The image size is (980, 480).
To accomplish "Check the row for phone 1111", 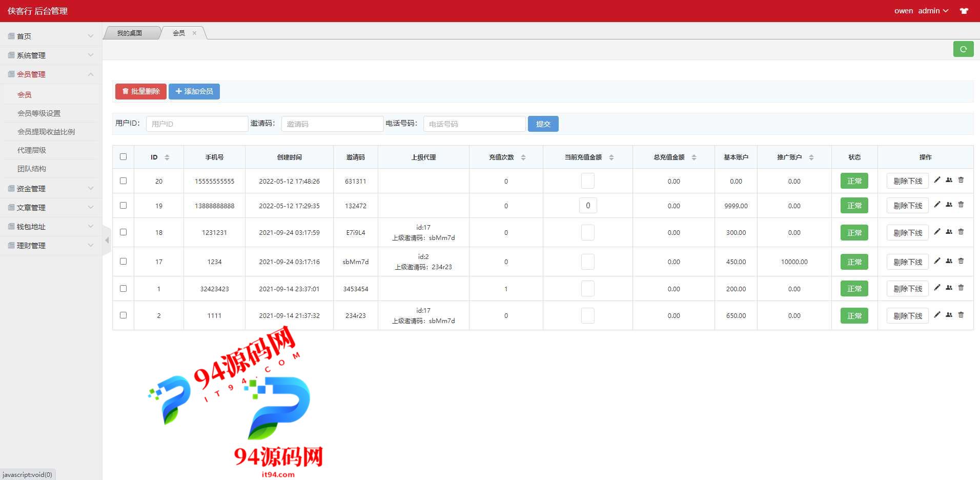I will click(x=123, y=315).
